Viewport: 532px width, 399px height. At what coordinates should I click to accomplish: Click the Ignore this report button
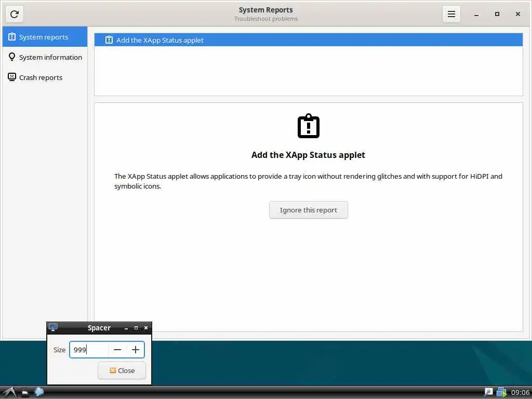coord(309,210)
